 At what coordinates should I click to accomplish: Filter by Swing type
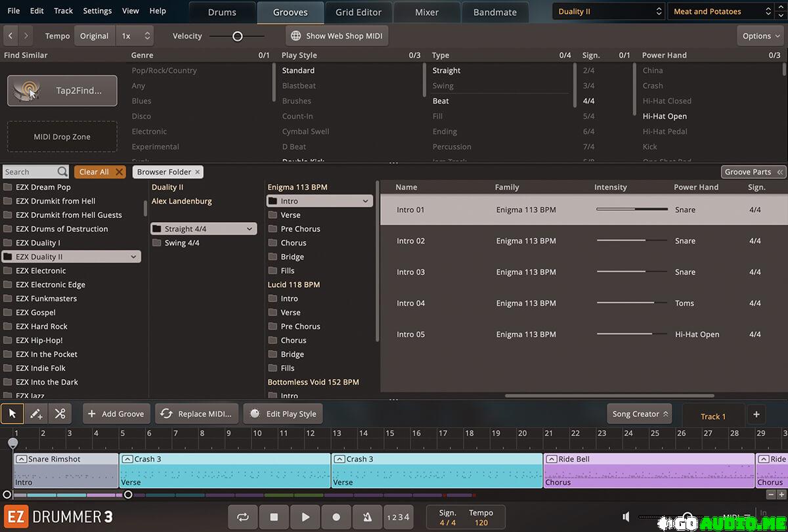443,85
